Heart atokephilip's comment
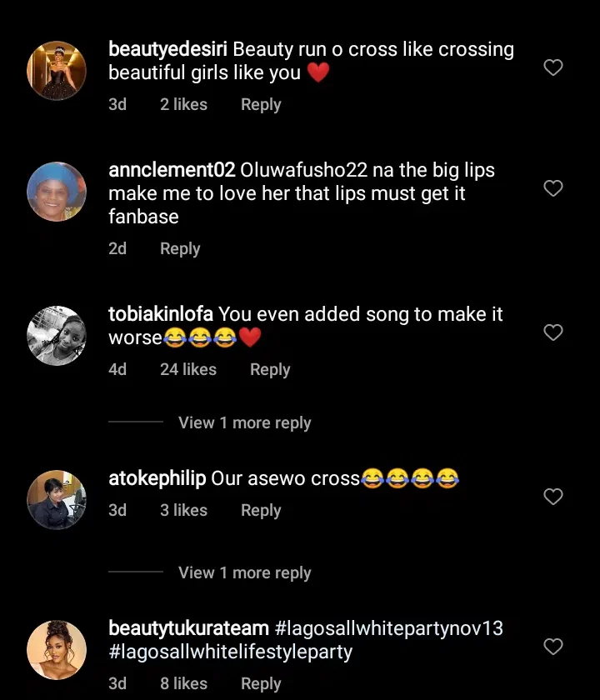The height and width of the screenshot is (700, 600). pyautogui.click(x=553, y=497)
